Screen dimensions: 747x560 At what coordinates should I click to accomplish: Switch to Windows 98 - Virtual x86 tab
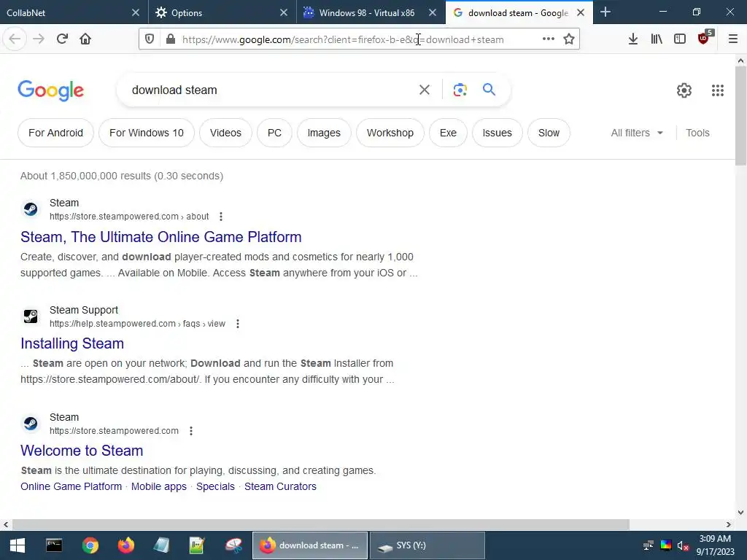(x=367, y=13)
